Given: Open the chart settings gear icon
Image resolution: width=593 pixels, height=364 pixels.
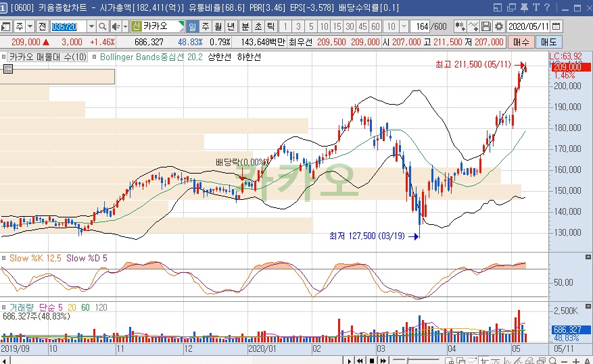Looking at the screenshot, I should click(x=499, y=26).
